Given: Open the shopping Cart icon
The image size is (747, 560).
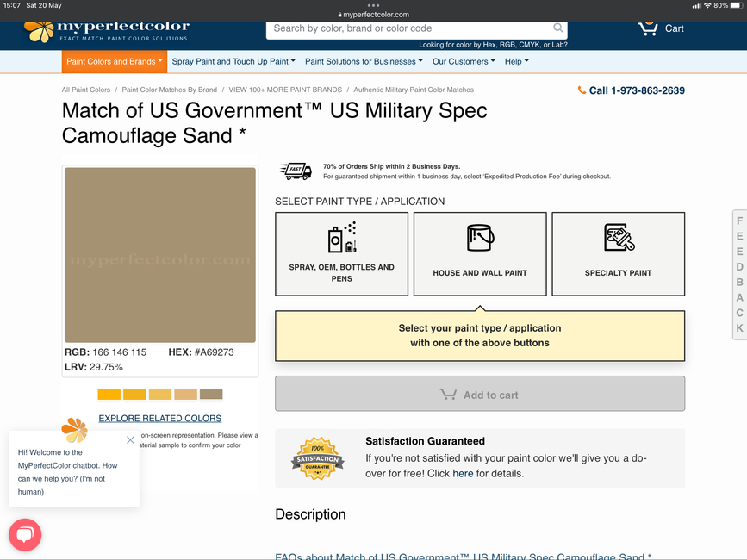Looking at the screenshot, I should click(648, 28).
